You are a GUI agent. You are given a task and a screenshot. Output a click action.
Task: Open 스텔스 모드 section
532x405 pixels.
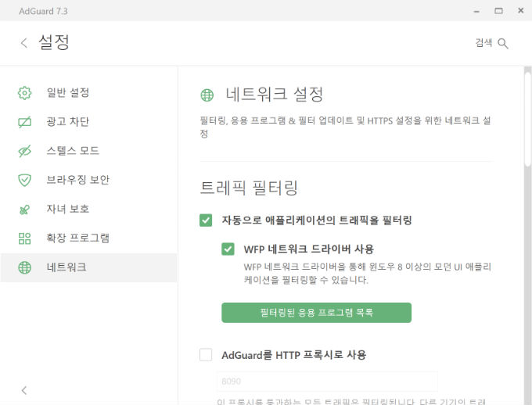click(x=73, y=151)
